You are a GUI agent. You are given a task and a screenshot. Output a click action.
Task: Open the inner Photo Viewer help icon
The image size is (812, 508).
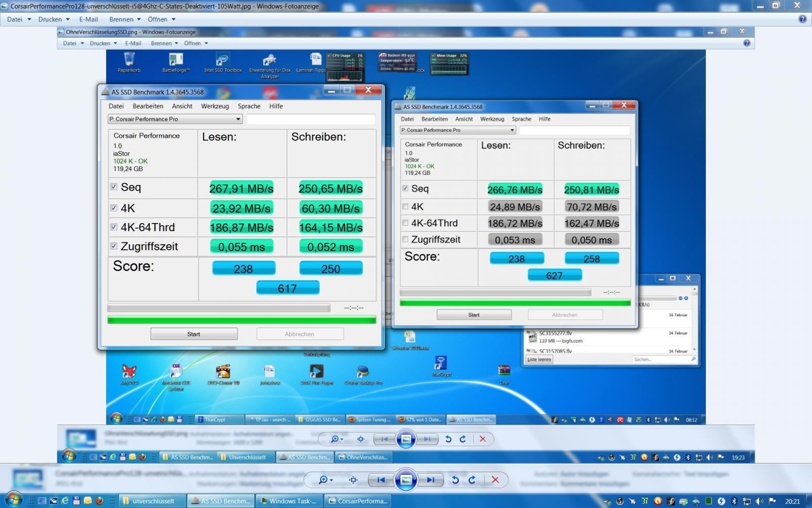(747, 43)
